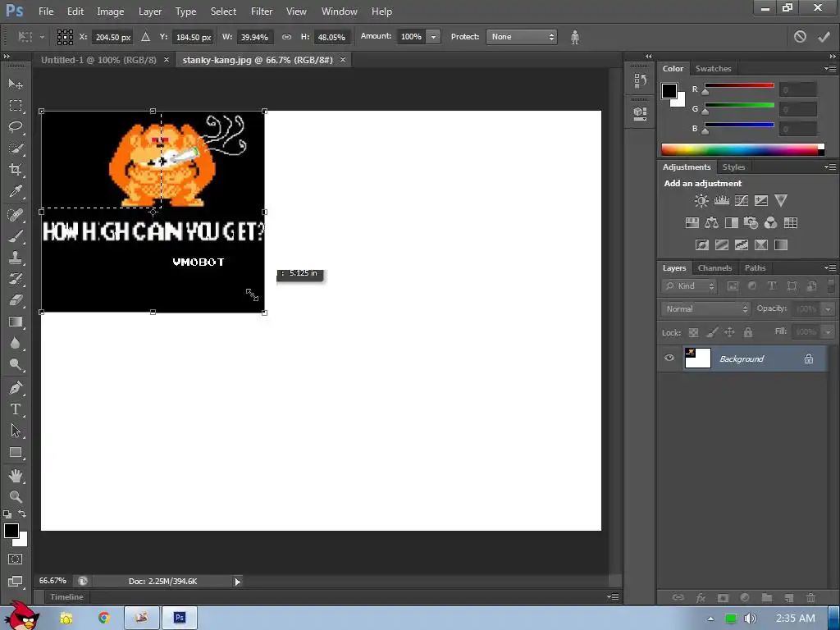Select the Clone Stamp tool
The height and width of the screenshot is (630, 840).
tap(16, 258)
